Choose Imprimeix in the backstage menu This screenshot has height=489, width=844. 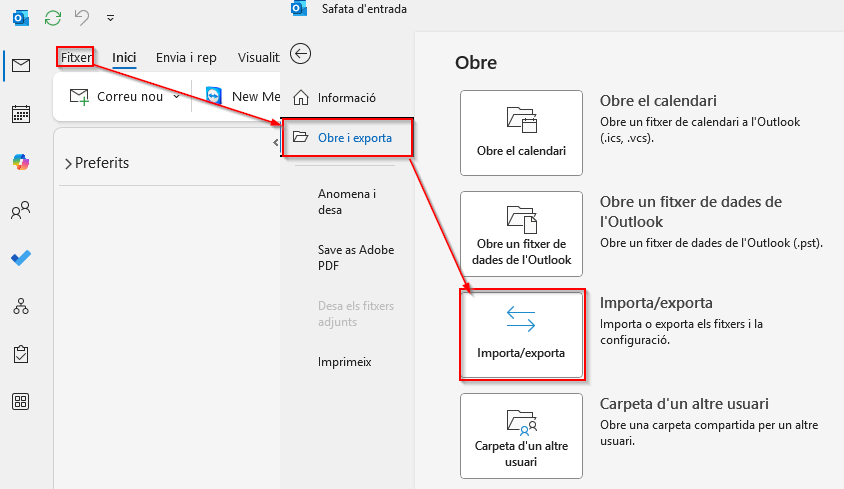pos(344,362)
